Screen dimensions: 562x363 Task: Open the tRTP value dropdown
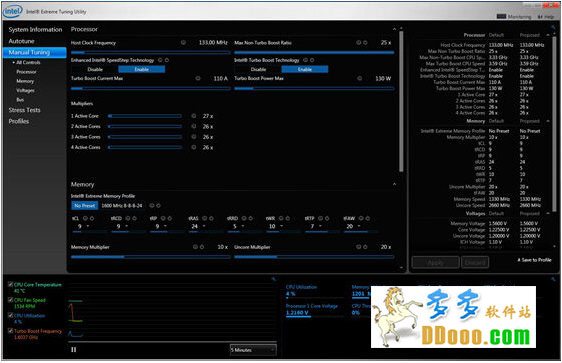click(320, 226)
